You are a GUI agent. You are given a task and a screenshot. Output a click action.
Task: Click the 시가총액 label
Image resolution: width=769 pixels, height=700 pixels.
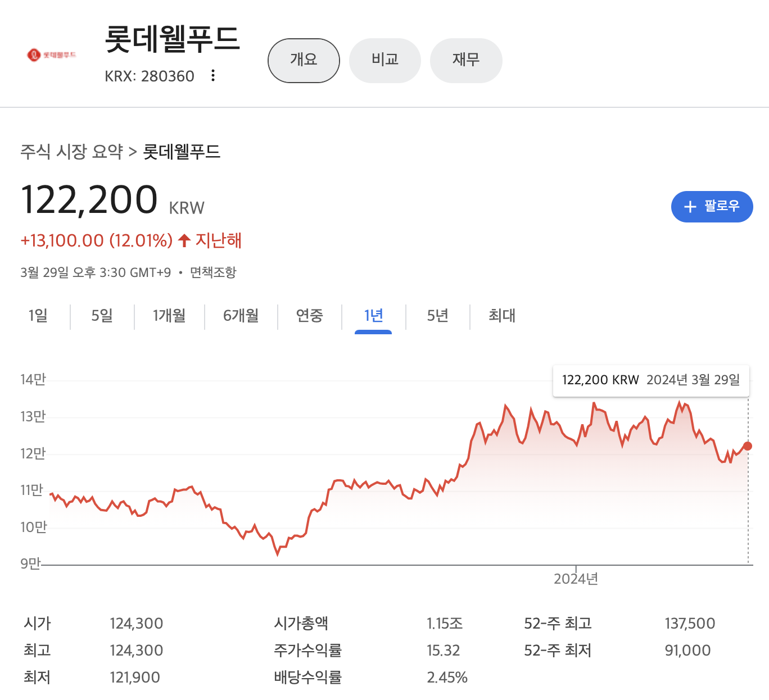(x=301, y=623)
